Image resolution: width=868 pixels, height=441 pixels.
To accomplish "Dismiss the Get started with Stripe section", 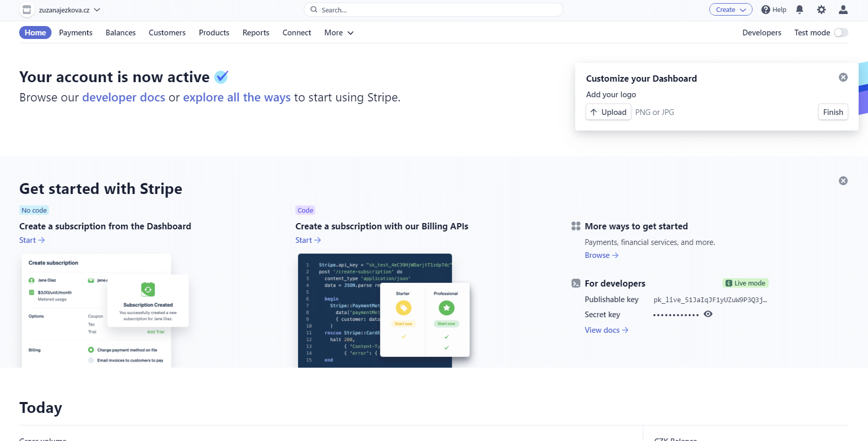I will (x=843, y=181).
